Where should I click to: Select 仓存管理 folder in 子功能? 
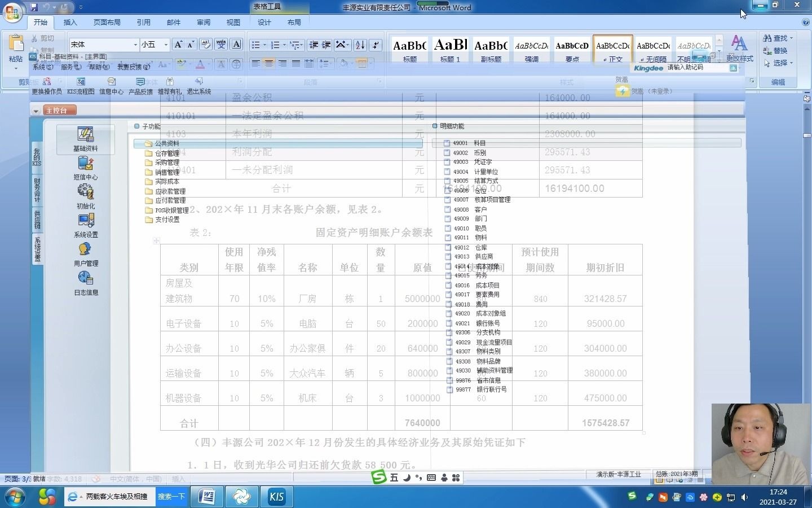point(162,153)
